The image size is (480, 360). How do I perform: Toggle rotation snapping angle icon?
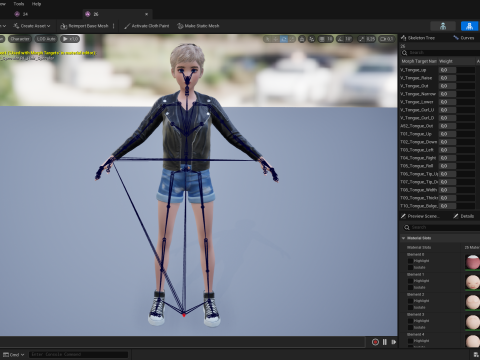[340, 39]
